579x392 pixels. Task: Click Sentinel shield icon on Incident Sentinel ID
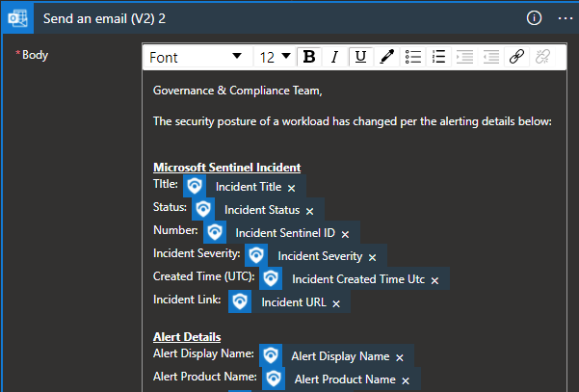215,232
